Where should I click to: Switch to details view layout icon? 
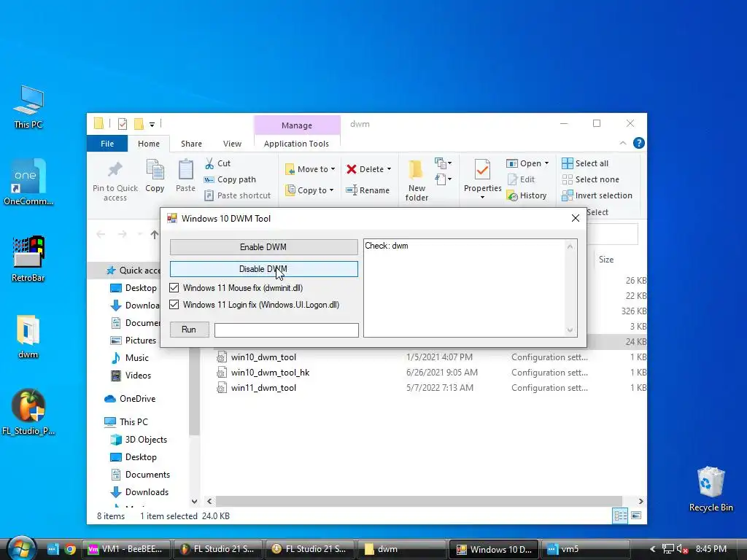[620, 516]
